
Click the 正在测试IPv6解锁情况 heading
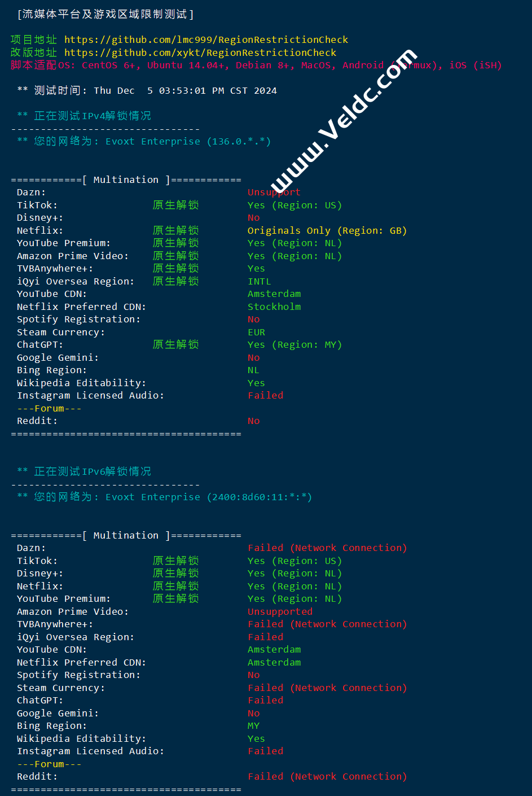coord(92,471)
